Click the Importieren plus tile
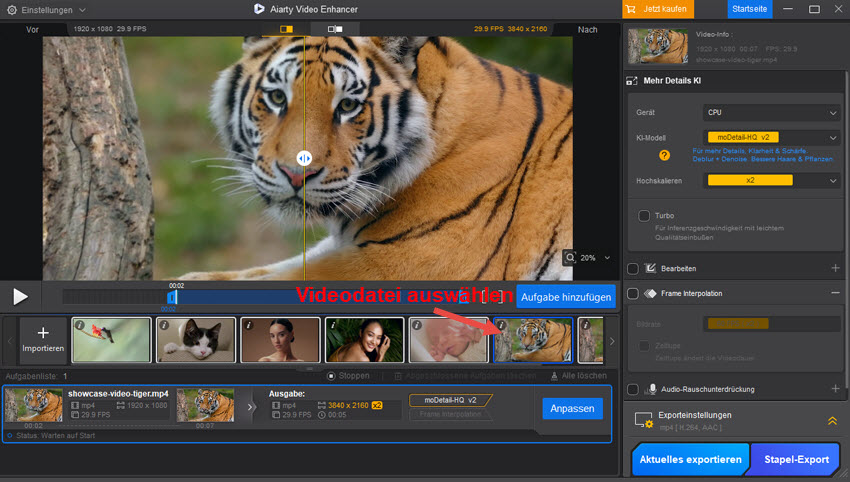This screenshot has height=482, width=850. tap(43, 339)
